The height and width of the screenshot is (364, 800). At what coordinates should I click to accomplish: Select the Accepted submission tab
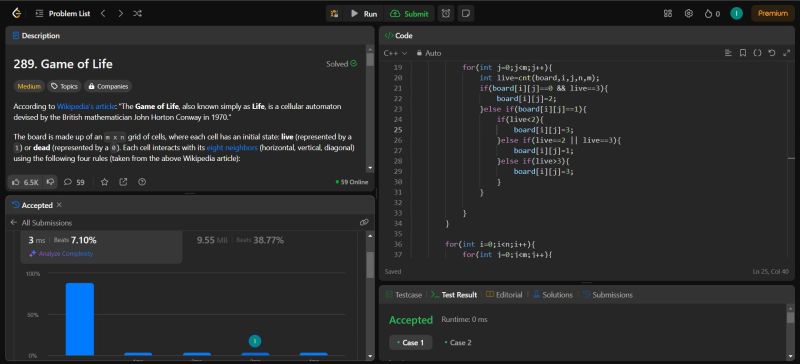click(32, 205)
